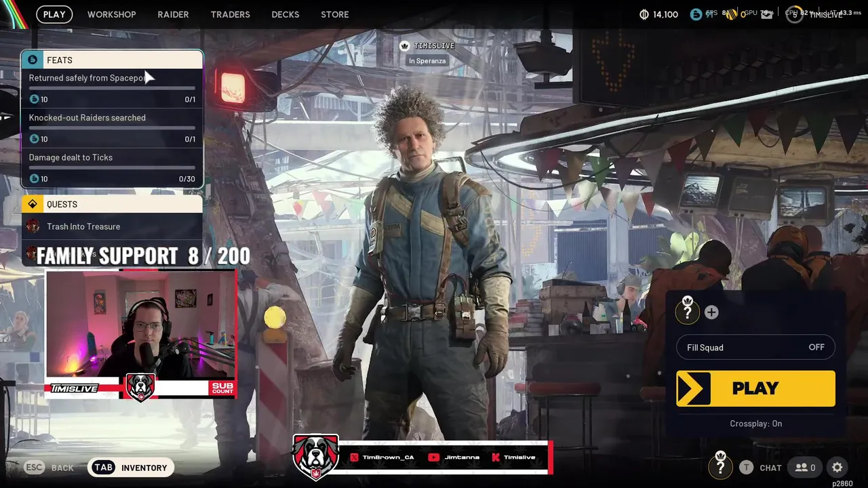868x488 pixels.
Task: Open the RAIDER tab
Action: (173, 14)
